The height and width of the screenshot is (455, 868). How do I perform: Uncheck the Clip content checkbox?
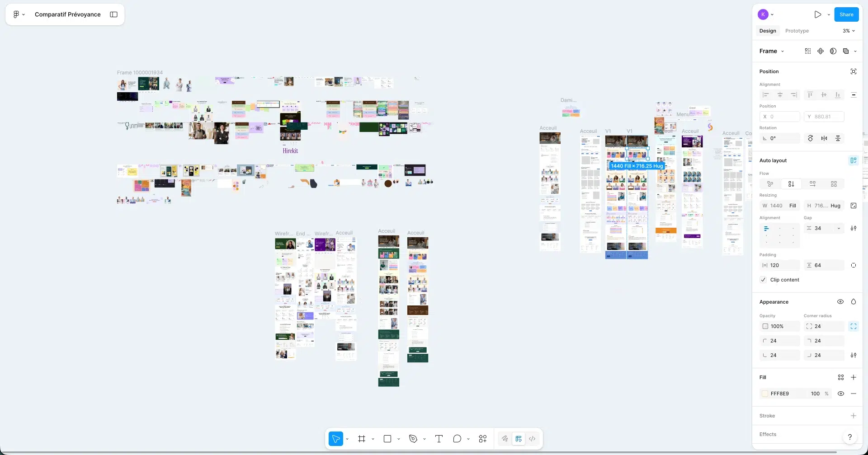point(763,280)
